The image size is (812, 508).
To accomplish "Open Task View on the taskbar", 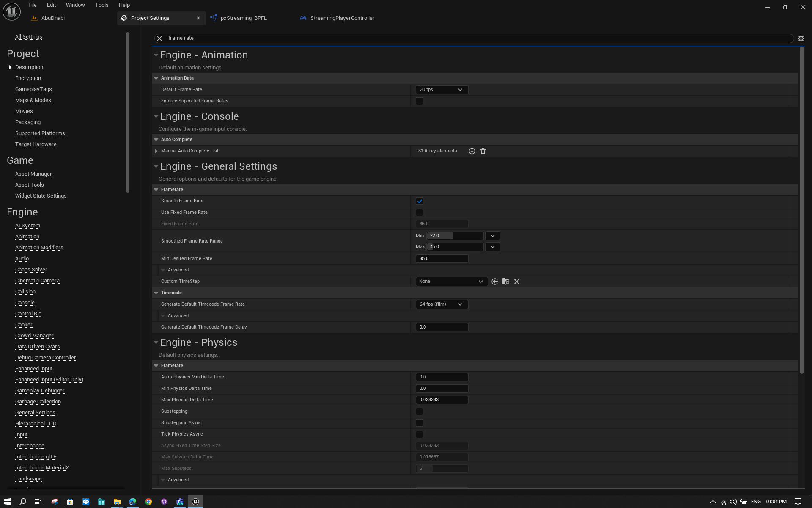I will tap(38, 502).
